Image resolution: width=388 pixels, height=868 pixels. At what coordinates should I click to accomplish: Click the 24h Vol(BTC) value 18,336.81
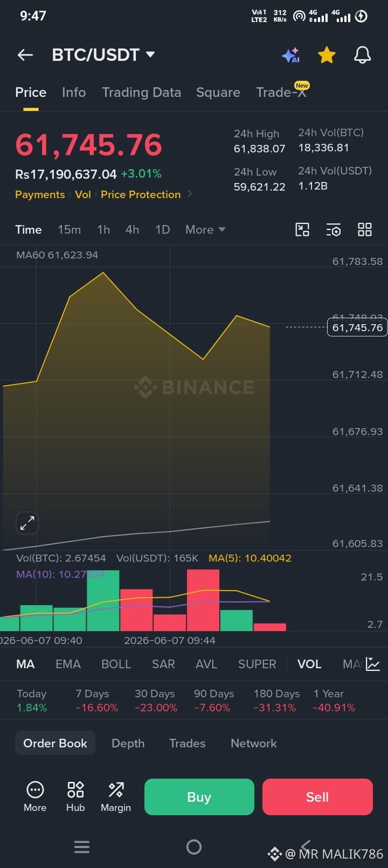pyautogui.click(x=323, y=148)
